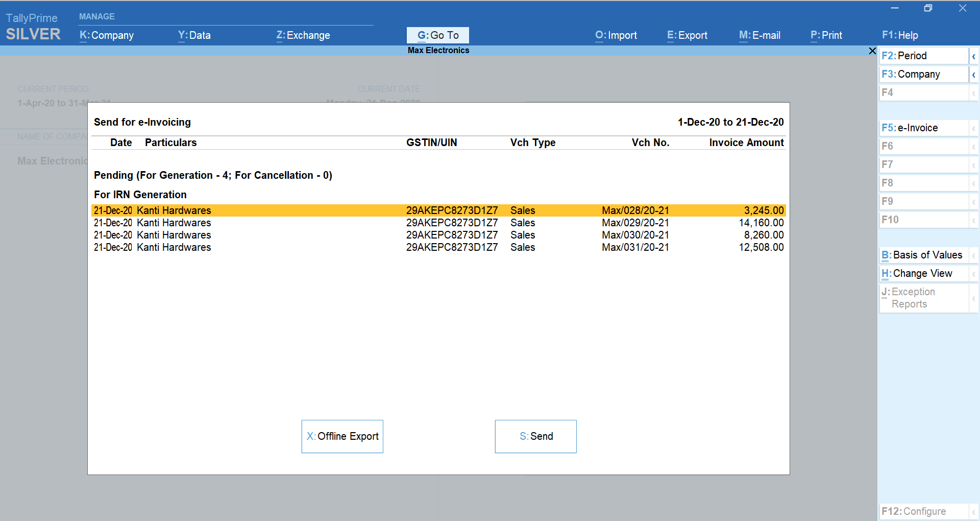Screen dimensions: 980x521
Task: Minimize the TallyPrime window
Action: [895, 8]
